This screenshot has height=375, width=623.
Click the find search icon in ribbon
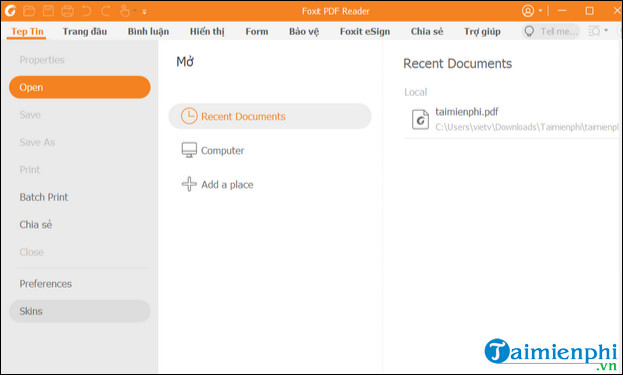click(x=594, y=31)
